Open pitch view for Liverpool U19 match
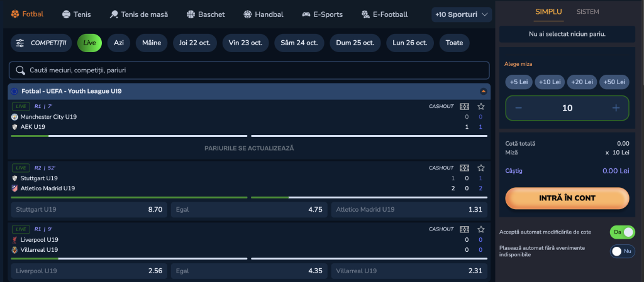This screenshot has height=282, width=644. pyautogui.click(x=465, y=229)
